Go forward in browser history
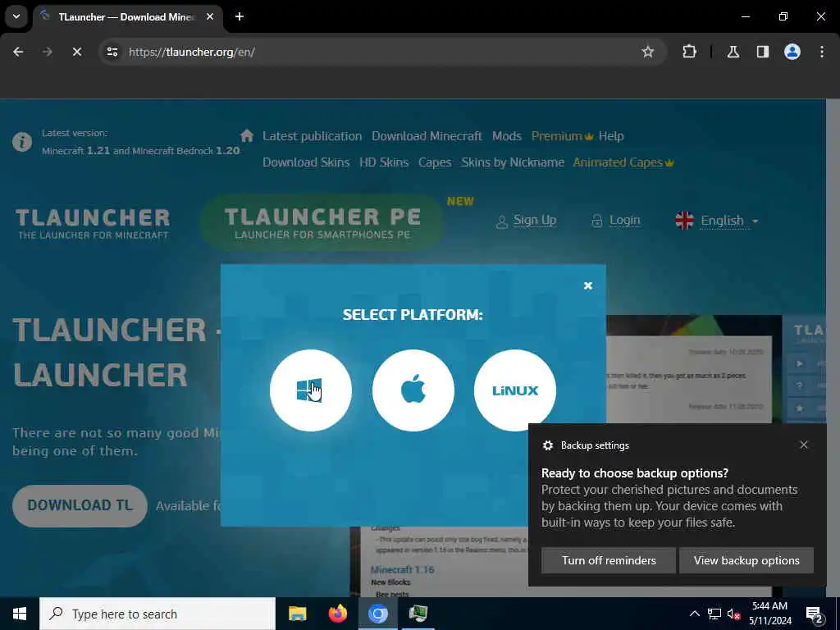The width and height of the screenshot is (840, 630). click(x=48, y=52)
